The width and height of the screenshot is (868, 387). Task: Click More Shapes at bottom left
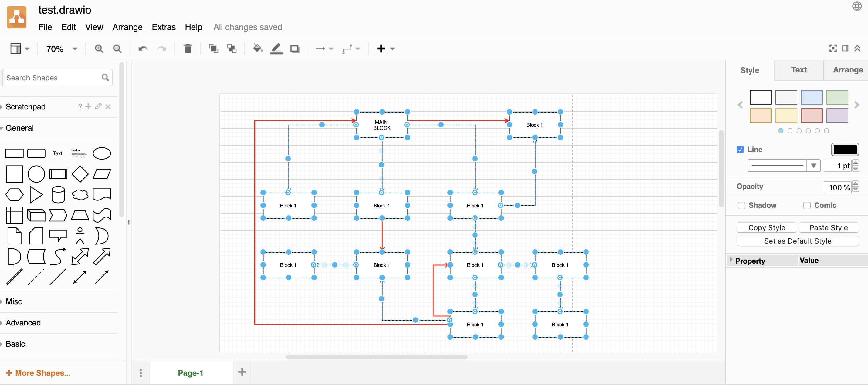pos(38,372)
